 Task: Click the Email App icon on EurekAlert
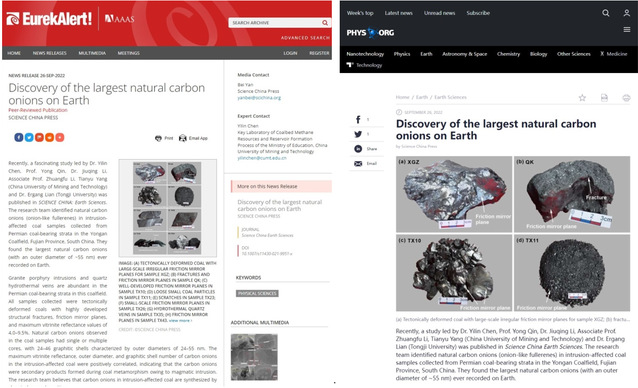(183, 138)
